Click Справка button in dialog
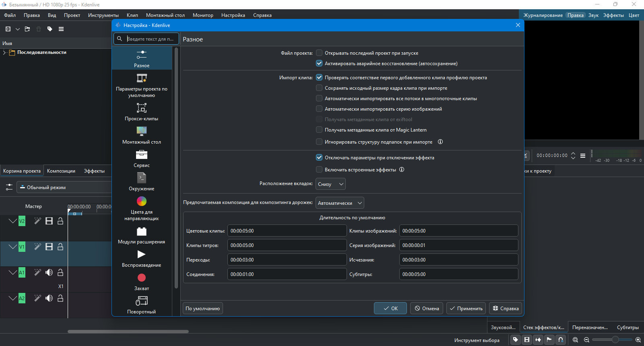 coord(506,308)
